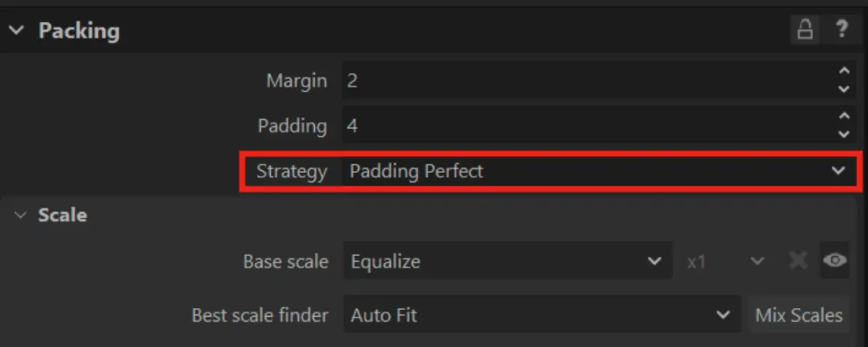Collapse the Scale subsection

[x=21, y=215]
